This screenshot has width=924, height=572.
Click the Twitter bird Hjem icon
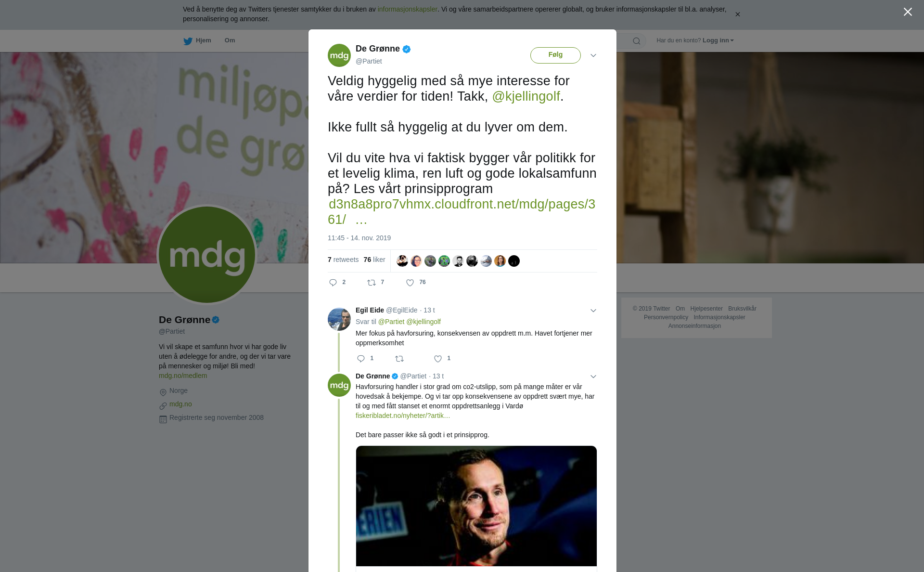(x=188, y=41)
